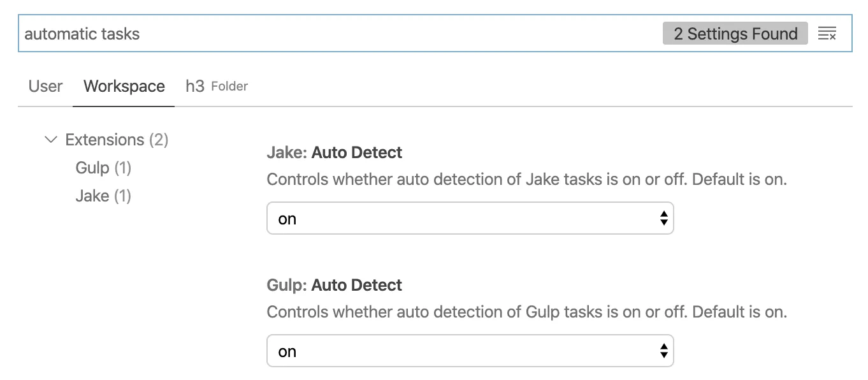Select the Workspace settings tab
Viewport: 868px width, 380px height.
coord(124,86)
